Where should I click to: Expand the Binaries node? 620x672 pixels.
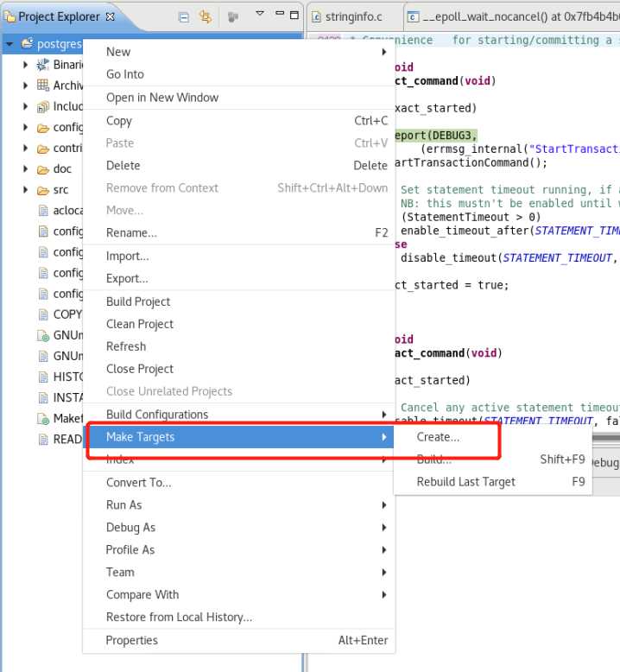[25, 65]
